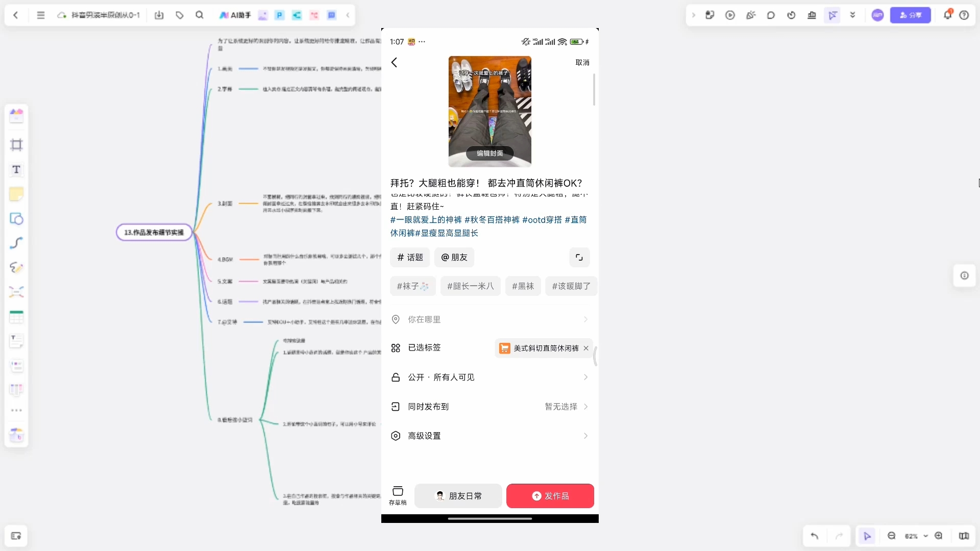Expand the 同时发布到 options expander
Image resolution: width=980 pixels, height=551 pixels.
coord(586,406)
